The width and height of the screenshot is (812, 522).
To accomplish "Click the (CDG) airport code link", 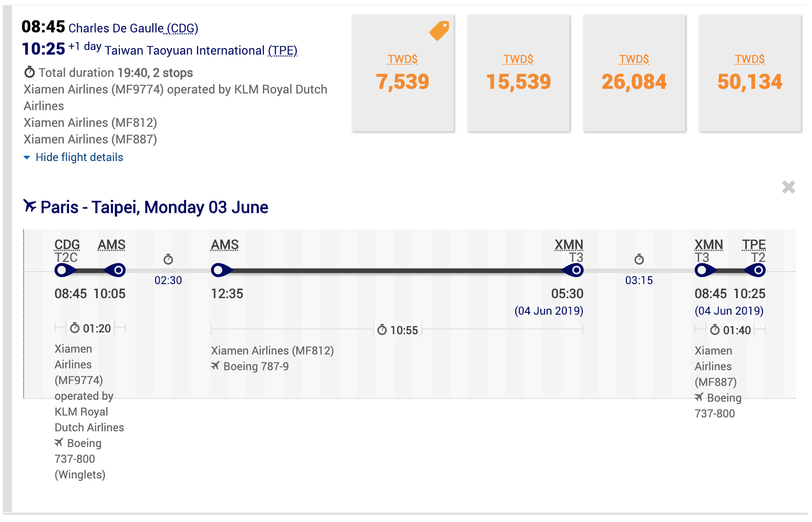I will [182, 28].
